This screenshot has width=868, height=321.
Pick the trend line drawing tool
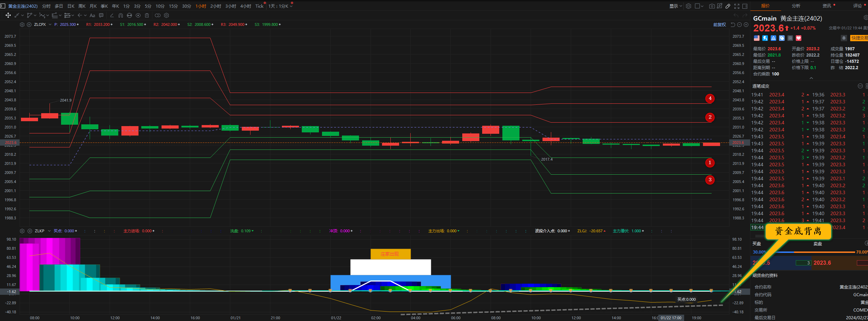17,15
